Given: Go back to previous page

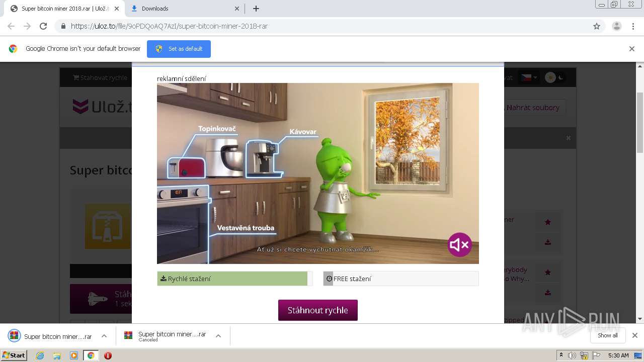Looking at the screenshot, I should pyautogui.click(x=11, y=26).
